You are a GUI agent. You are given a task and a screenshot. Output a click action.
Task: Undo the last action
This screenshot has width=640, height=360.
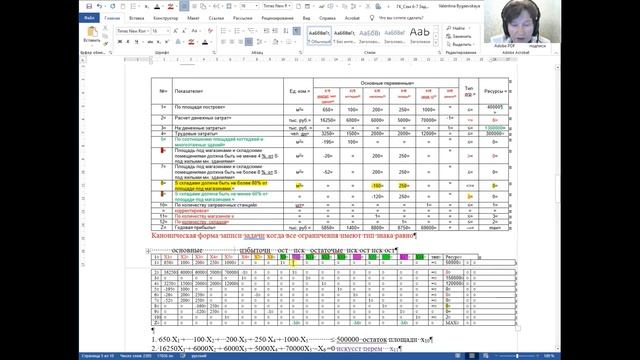(x=99, y=6)
